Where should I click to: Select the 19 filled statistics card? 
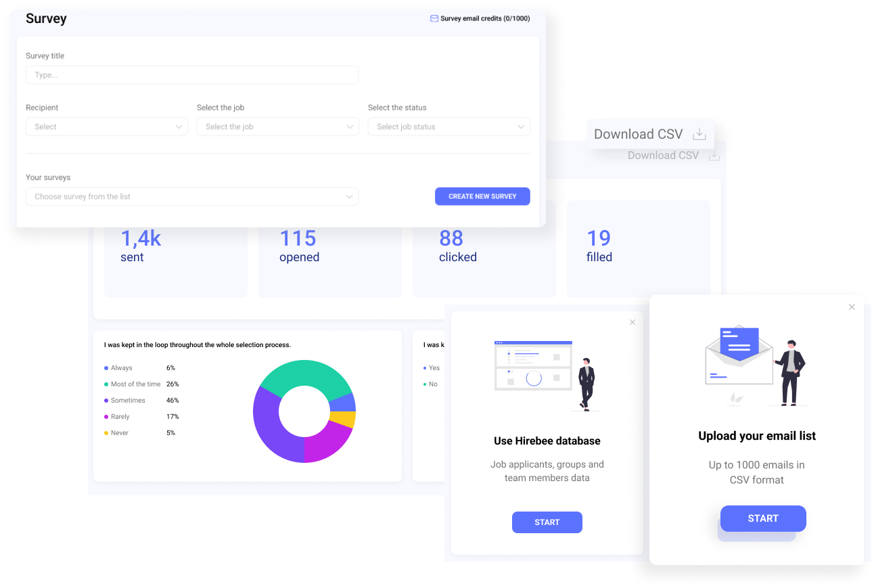(x=638, y=248)
